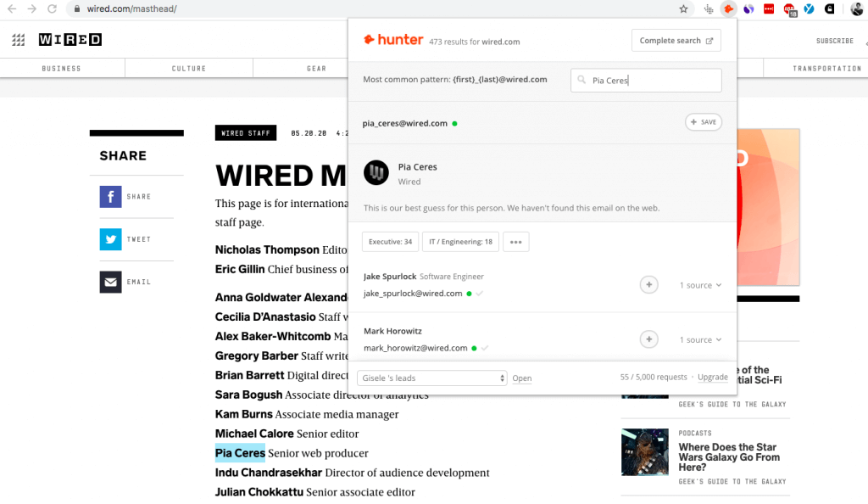Viewport: 868px width, 504px height.
Task: Click the mark_horowitz@wired.com email
Action: 415,348
